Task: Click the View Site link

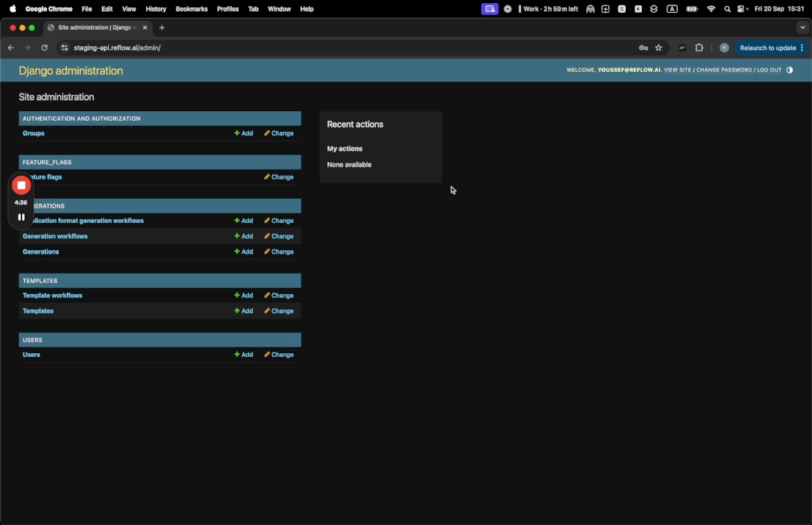Action: tap(677, 70)
